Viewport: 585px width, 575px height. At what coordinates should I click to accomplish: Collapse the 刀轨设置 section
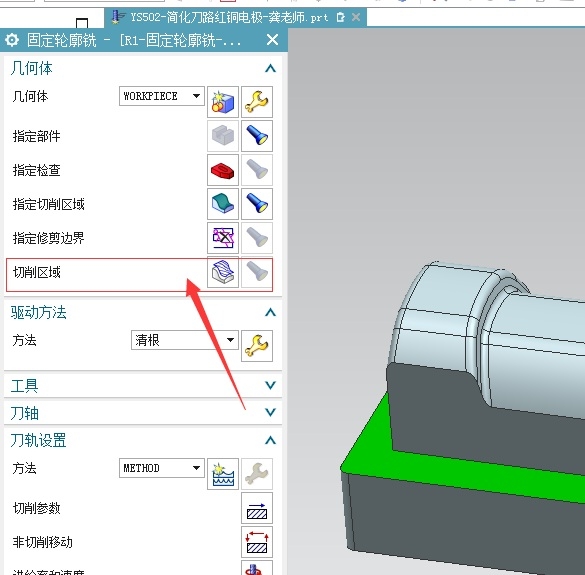tap(270, 440)
